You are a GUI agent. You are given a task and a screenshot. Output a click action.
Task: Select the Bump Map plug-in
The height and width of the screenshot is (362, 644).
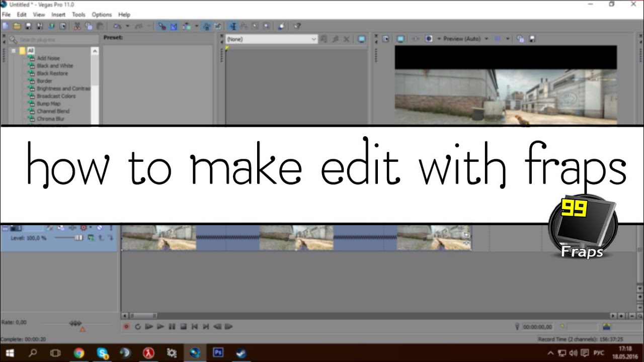coord(48,104)
